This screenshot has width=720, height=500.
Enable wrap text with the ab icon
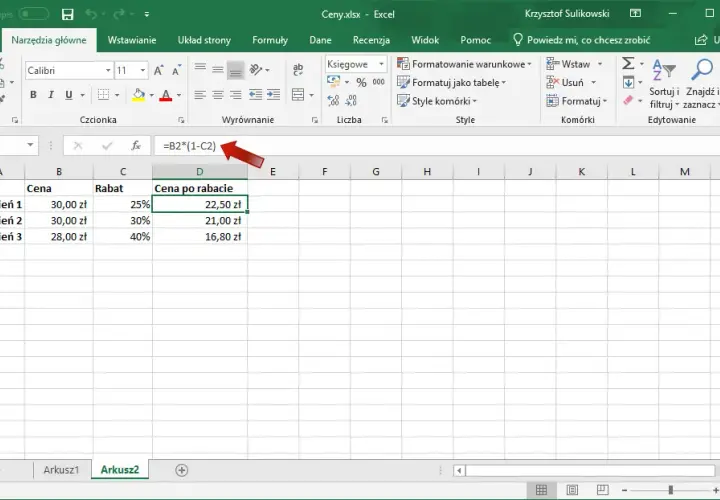click(298, 69)
